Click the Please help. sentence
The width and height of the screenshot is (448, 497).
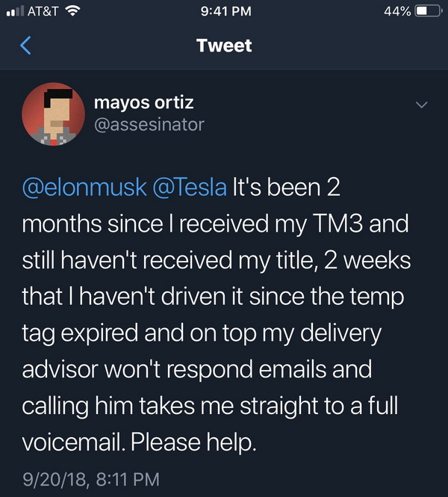tap(193, 442)
